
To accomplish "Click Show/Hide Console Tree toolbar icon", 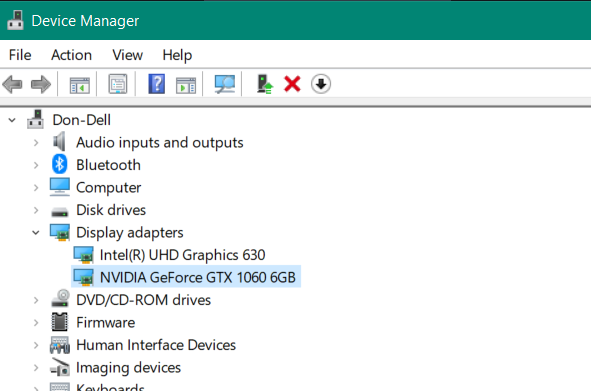I will pyautogui.click(x=80, y=84).
